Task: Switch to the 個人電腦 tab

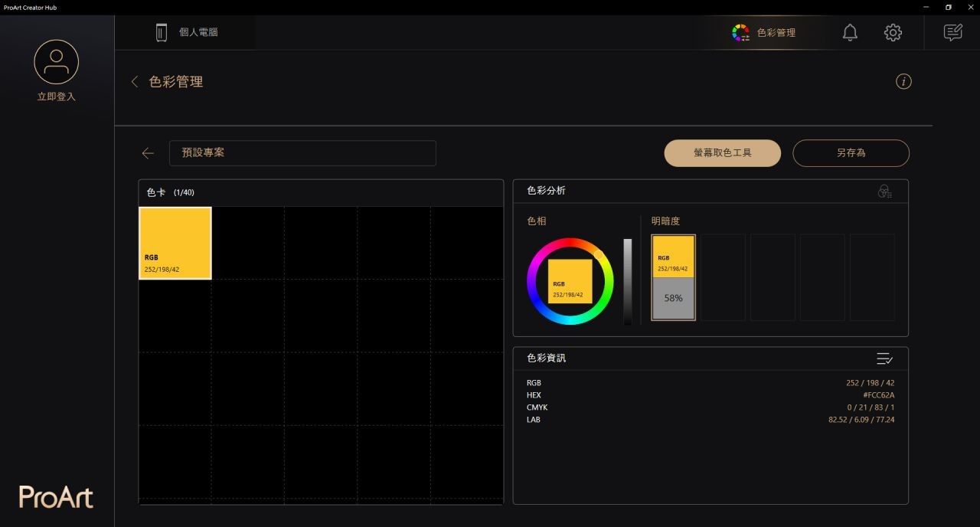Action: pos(187,32)
